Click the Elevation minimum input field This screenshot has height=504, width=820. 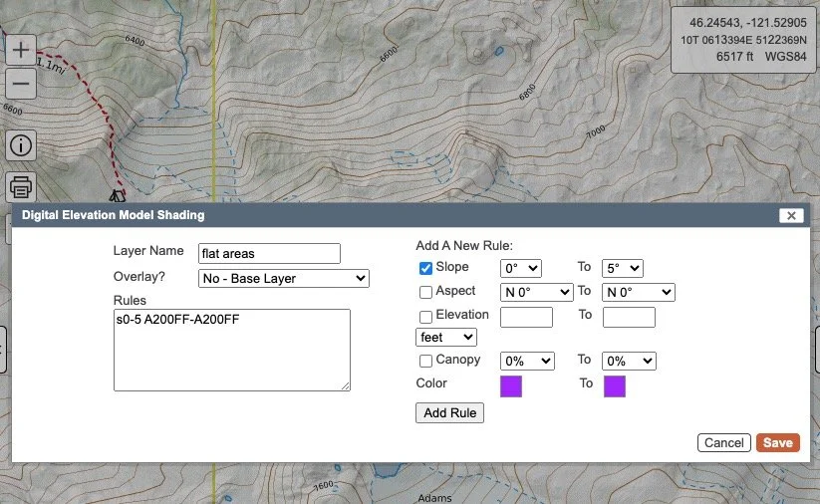[526, 317]
